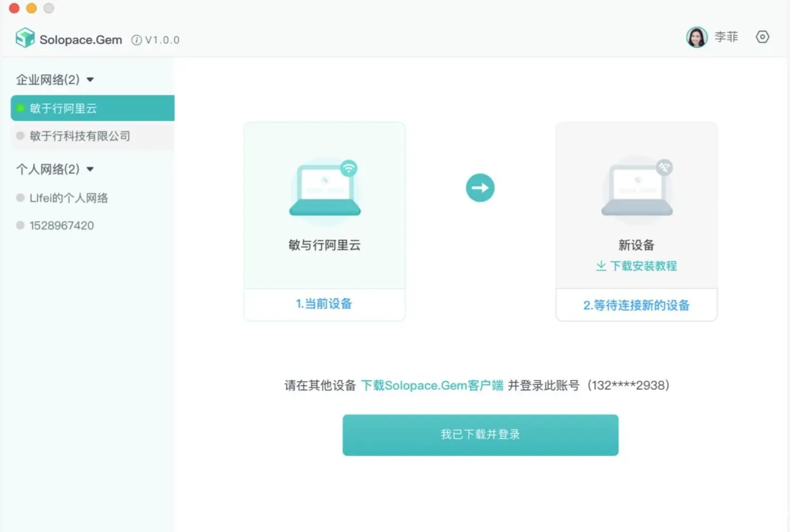Click the 1.当前设备 label
This screenshot has height=532, width=790.
point(324,304)
